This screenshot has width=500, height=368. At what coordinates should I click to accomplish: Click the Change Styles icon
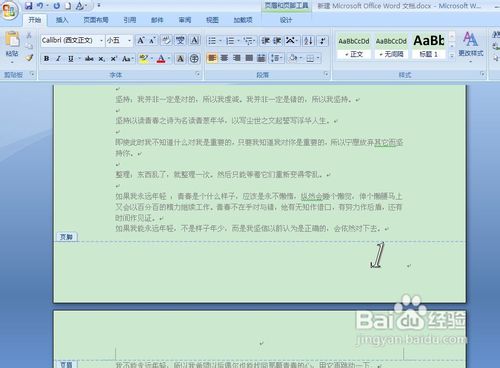(470, 44)
